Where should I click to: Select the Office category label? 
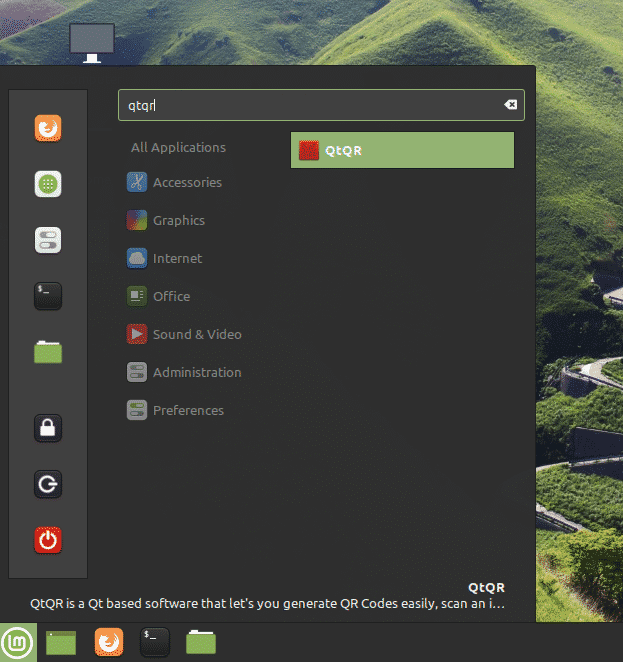tap(171, 296)
